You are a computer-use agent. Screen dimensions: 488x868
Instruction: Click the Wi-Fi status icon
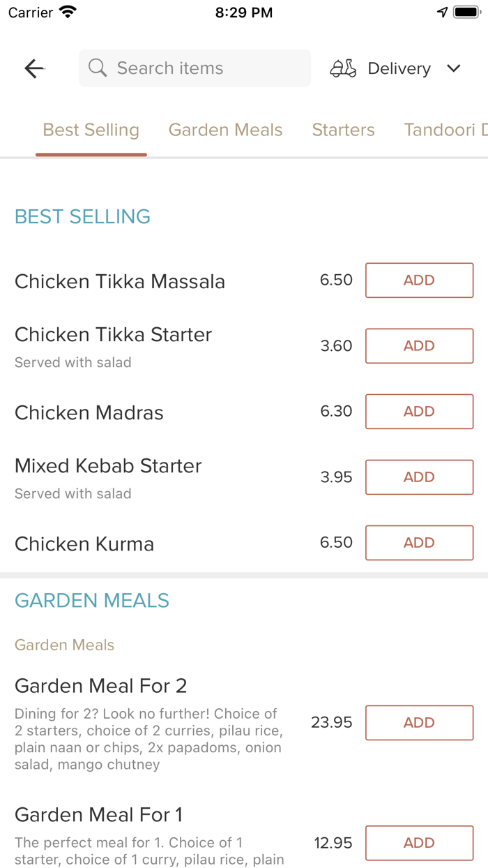pyautogui.click(x=68, y=12)
